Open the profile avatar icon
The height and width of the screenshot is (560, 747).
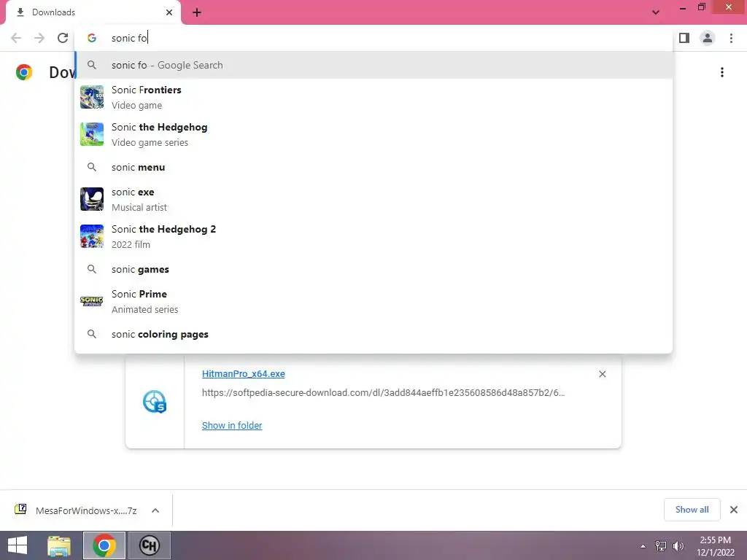(x=708, y=38)
